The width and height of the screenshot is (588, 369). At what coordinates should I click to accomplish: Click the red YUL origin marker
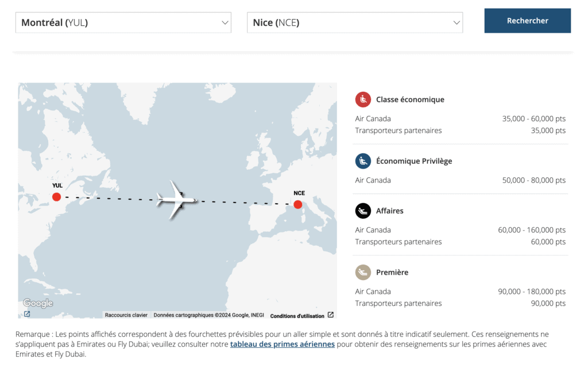pos(56,197)
